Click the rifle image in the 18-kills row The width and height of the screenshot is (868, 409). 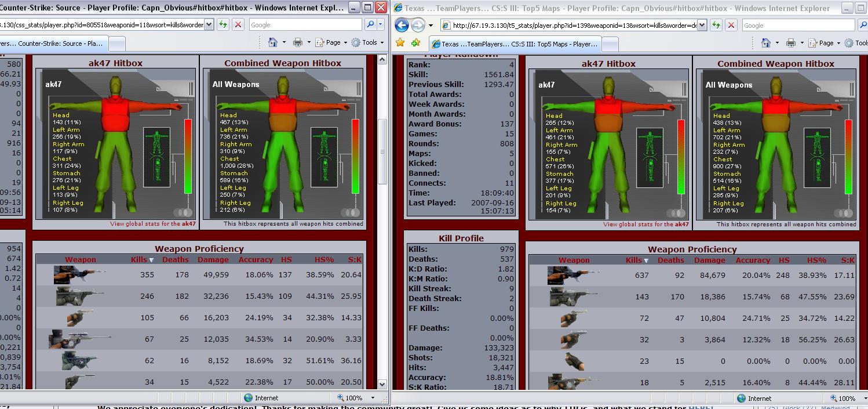574,382
